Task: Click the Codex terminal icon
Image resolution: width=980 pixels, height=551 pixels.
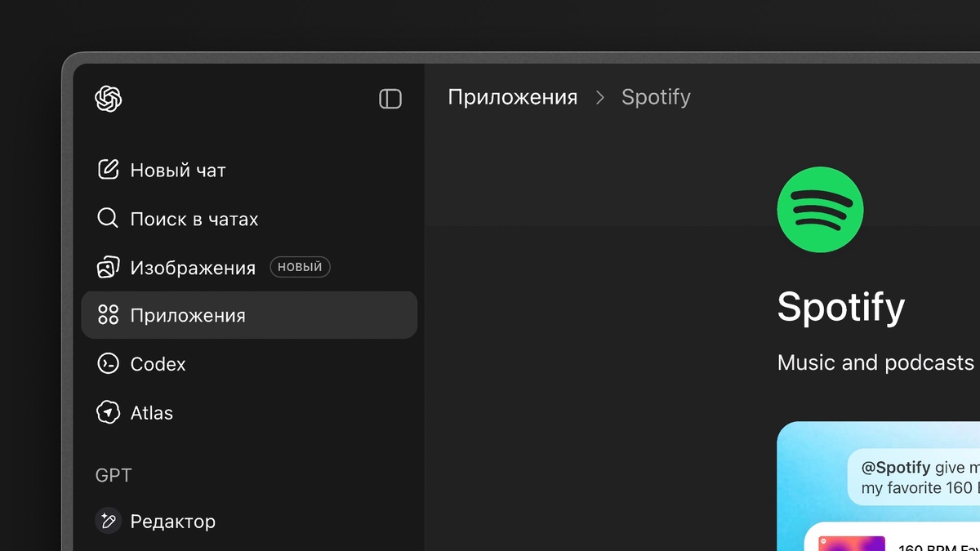Action: pyautogui.click(x=108, y=363)
